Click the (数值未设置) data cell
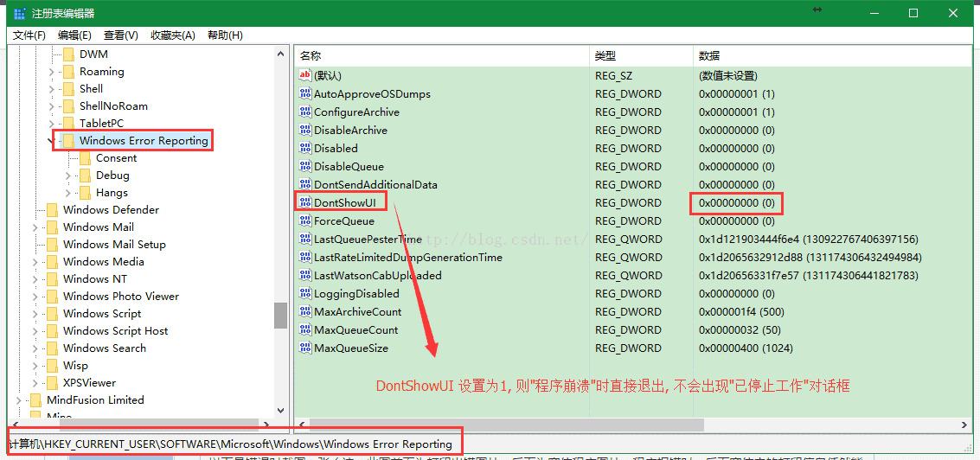 point(728,75)
